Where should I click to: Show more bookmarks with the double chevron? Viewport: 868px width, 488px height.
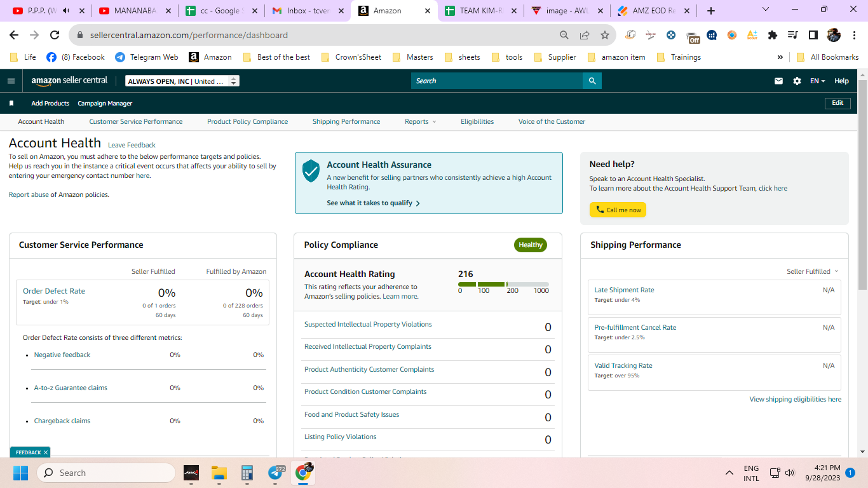[780, 57]
